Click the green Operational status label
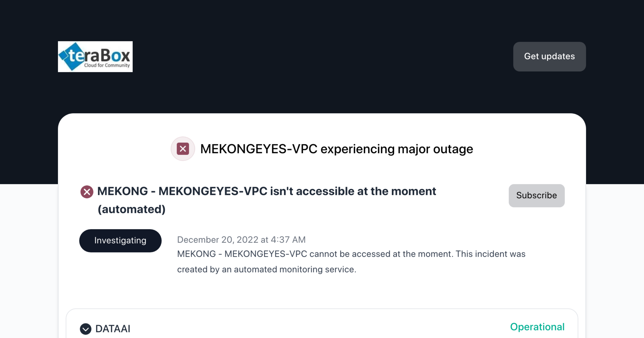This screenshot has height=338, width=644. tap(537, 327)
